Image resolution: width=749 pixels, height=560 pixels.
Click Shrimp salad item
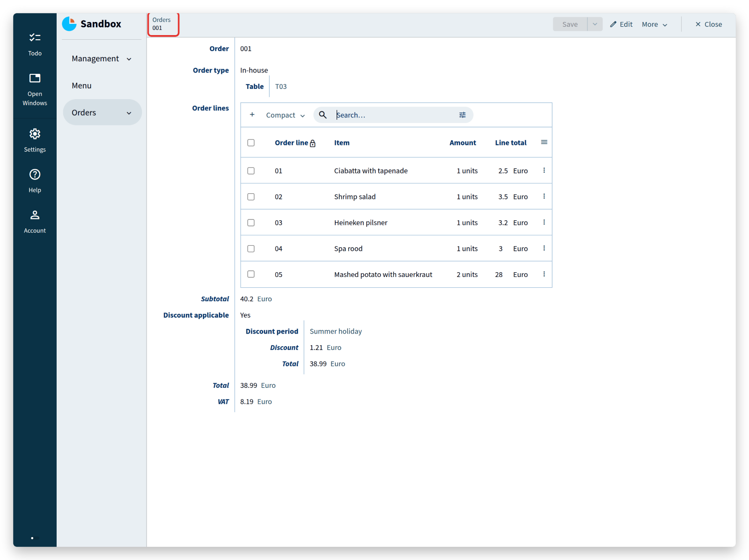click(355, 197)
